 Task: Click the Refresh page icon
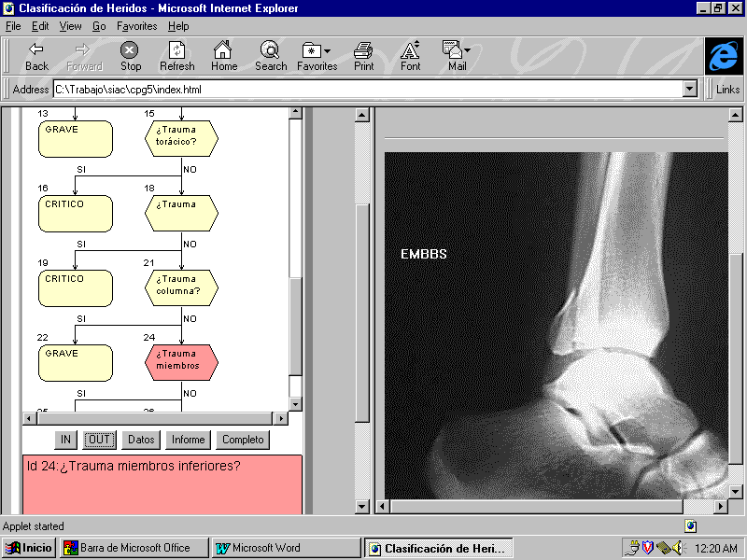pos(176,49)
